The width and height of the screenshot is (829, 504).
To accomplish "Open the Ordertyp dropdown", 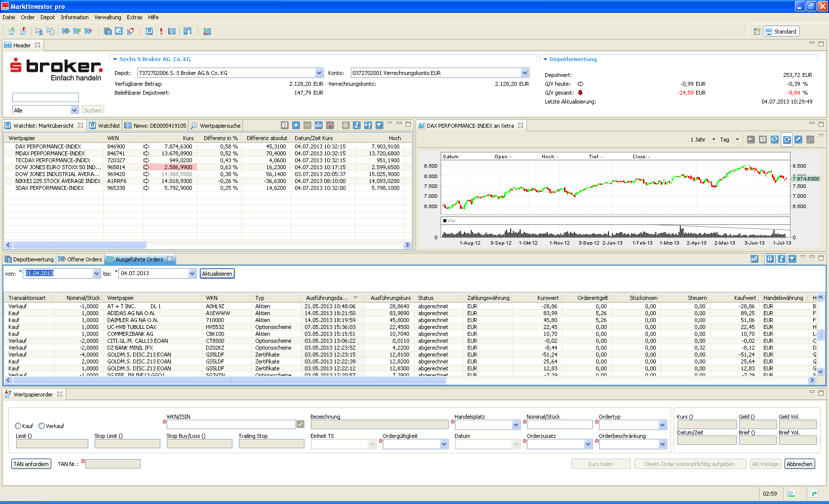I will point(662,425).
